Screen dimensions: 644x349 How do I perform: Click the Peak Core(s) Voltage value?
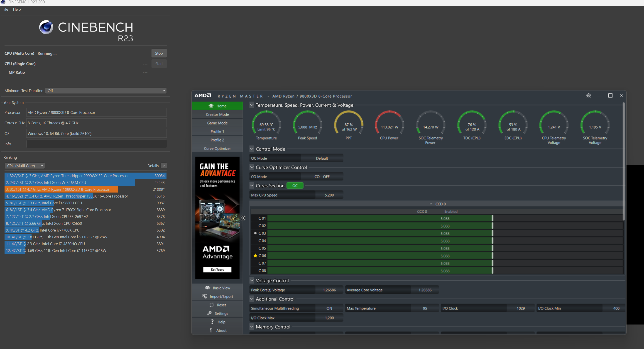329,290
